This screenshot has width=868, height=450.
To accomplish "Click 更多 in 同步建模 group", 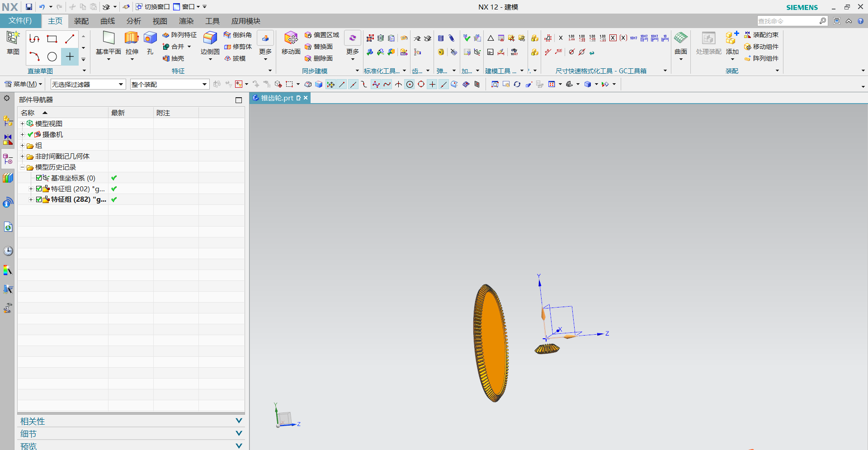I will pos(353,46).
